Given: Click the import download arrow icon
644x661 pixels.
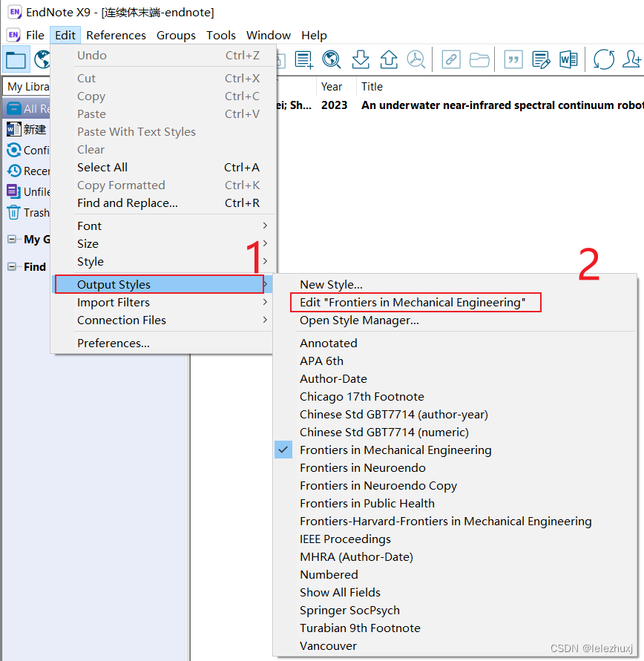Looking at the screenshot, I should click(x=361, y=59).
